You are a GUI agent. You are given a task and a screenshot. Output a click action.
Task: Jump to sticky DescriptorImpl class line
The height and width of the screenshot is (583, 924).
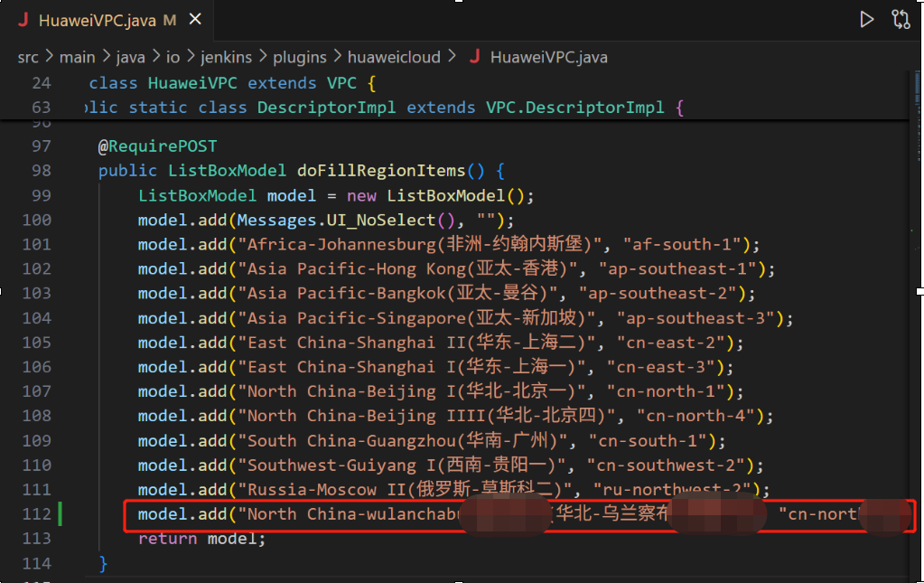coord(384,108)
